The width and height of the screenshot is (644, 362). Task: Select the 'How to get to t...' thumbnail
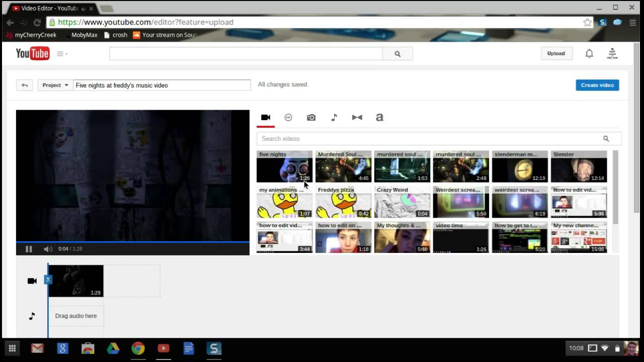pyautogui.click(x=520, y=237)
